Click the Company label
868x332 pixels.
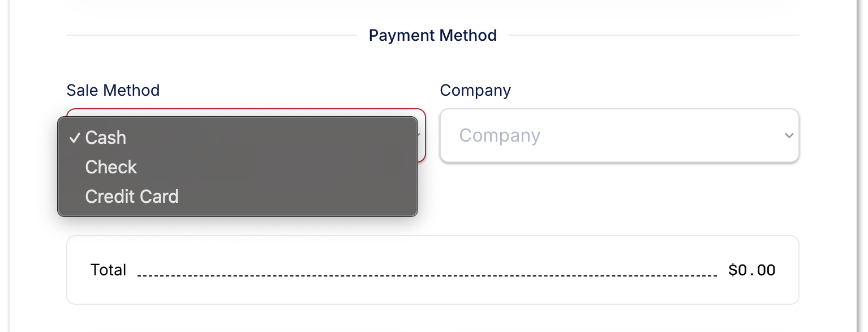[476, 90]
